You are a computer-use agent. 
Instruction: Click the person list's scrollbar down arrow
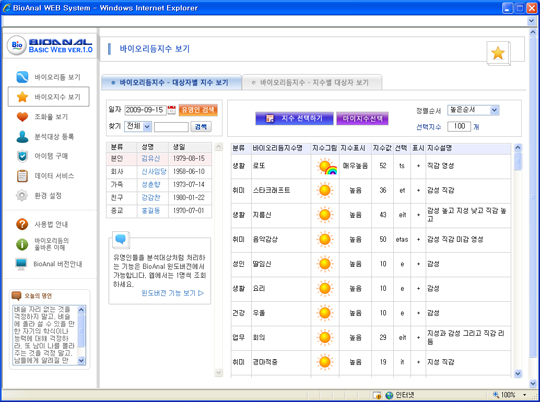(218, 372)
